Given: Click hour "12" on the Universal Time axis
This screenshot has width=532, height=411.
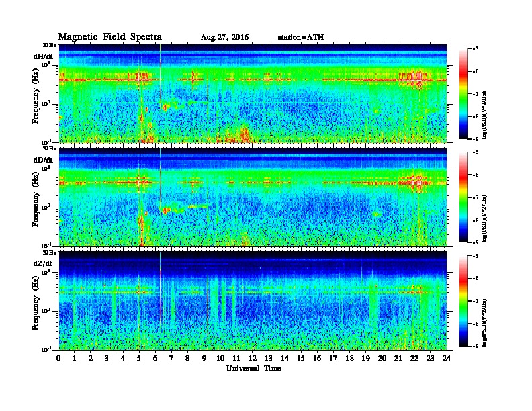Looking at the screenshot, I should tap(253, 358).
